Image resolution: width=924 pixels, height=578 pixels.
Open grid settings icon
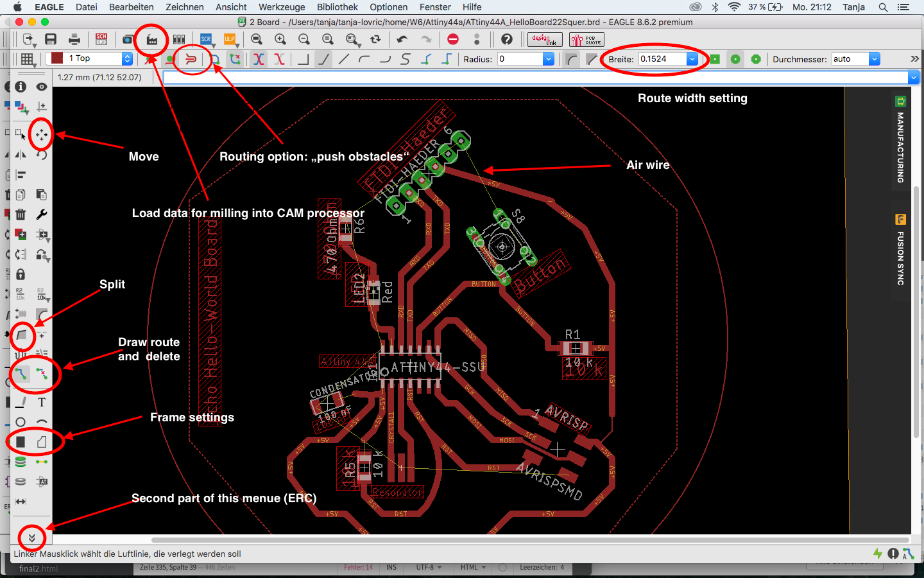27,59
